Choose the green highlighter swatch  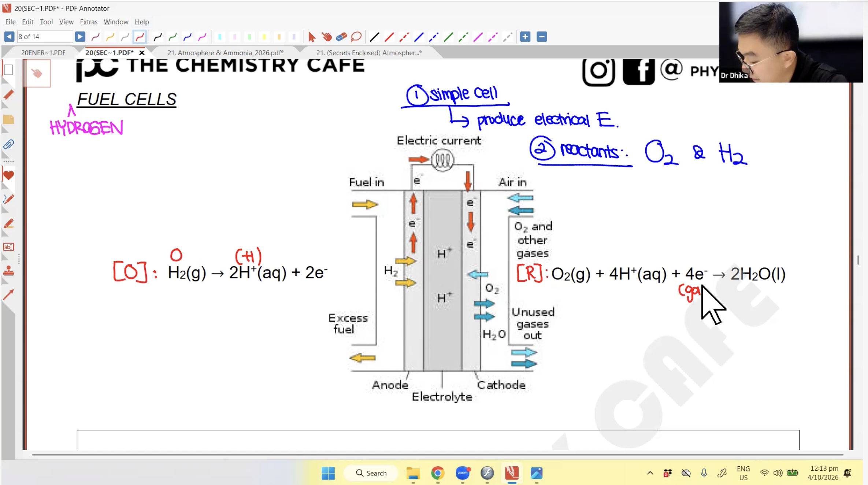pos(249,37)
